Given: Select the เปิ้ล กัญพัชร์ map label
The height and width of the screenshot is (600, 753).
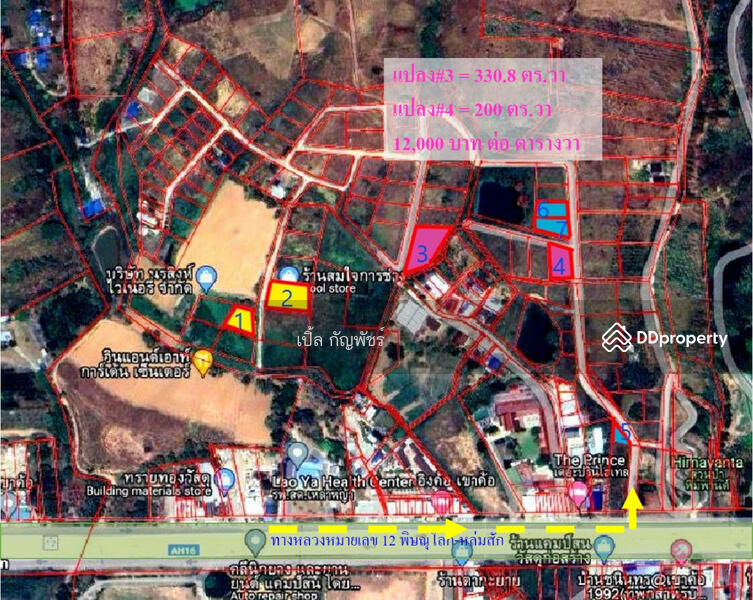Looking at the screenshot, I should [341, 339].
